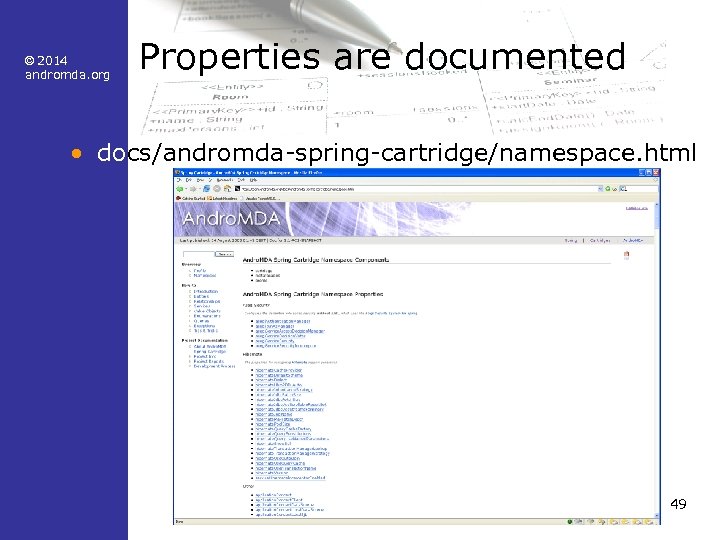Click the Forward arrow in browser toolbar
Image resolution: width=720 pixels, height=540 pixels.
point(193,189)
